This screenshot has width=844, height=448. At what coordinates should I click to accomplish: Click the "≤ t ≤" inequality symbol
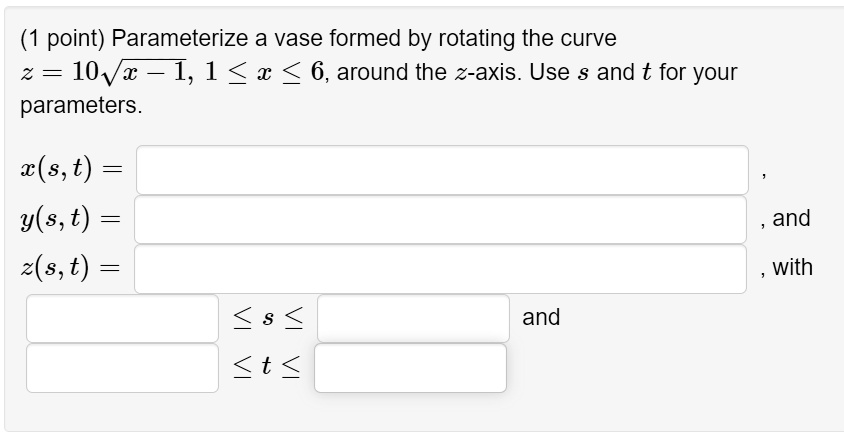tap(266, 367)
